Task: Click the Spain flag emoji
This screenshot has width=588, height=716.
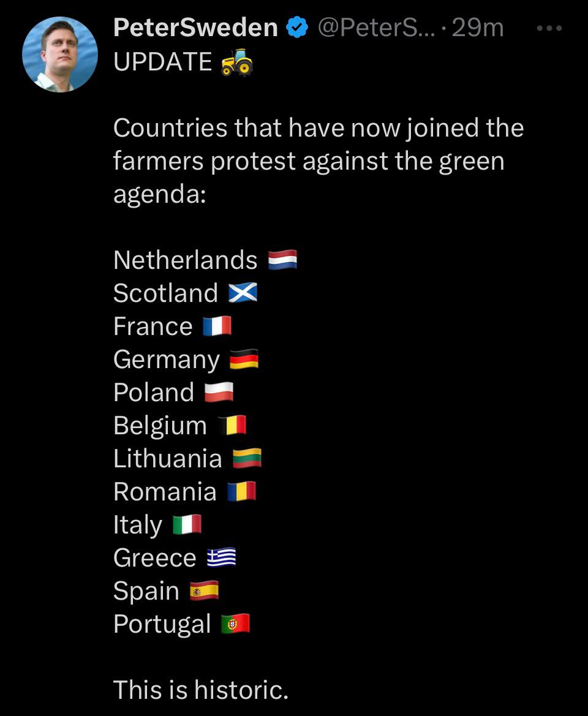Action: pyautogui.click(x=204, y=591)
